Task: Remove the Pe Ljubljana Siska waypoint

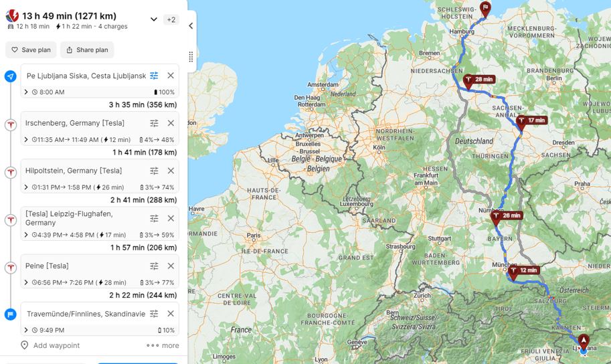Action: 171,76
